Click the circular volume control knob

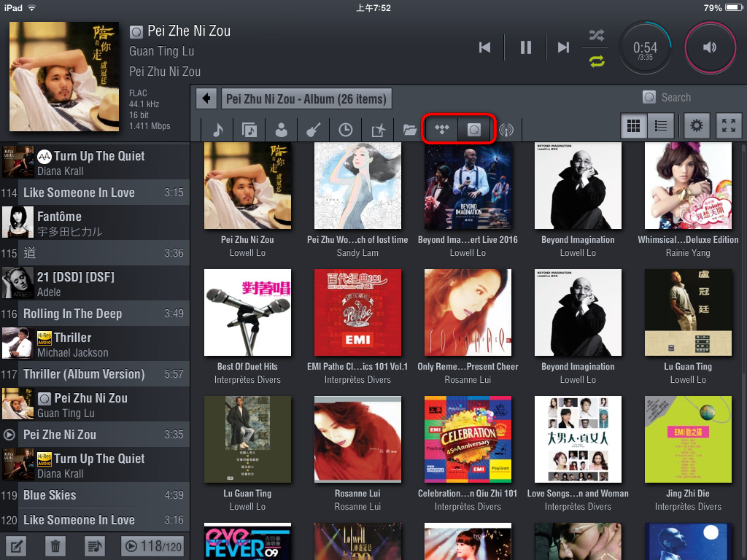pyautogui.click(x=710, y=47)
